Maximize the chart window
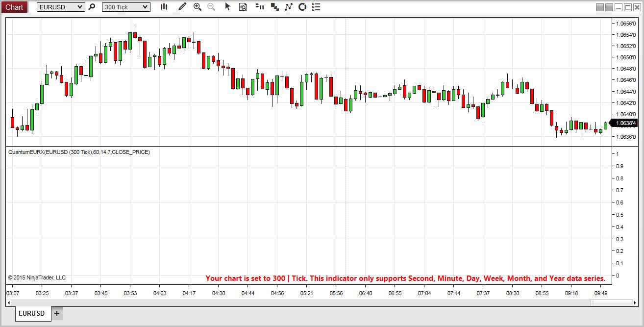644x327 pixels. (x=628, y=7)
